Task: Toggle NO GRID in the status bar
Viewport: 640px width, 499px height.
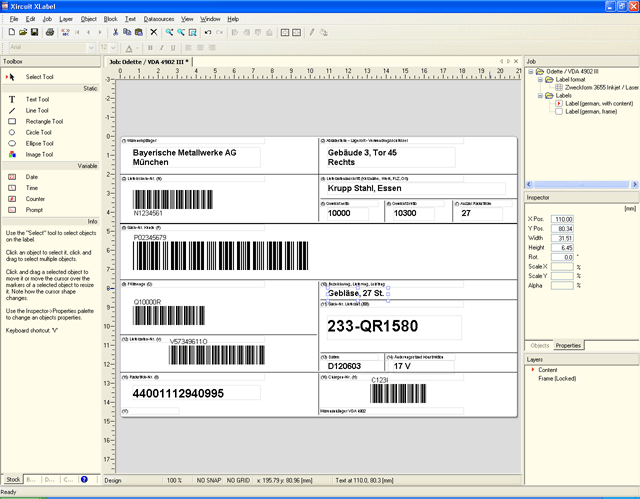Action: coord(238,480)
